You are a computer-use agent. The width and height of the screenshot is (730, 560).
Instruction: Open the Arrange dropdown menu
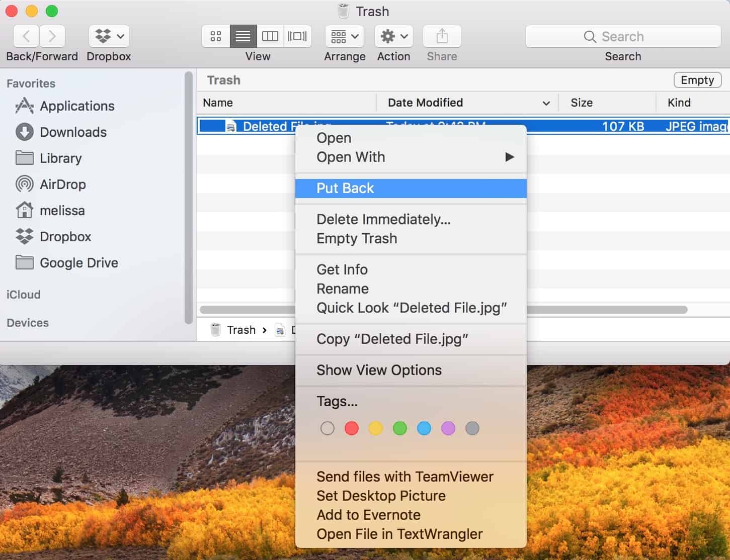click(x=345, y=36)
